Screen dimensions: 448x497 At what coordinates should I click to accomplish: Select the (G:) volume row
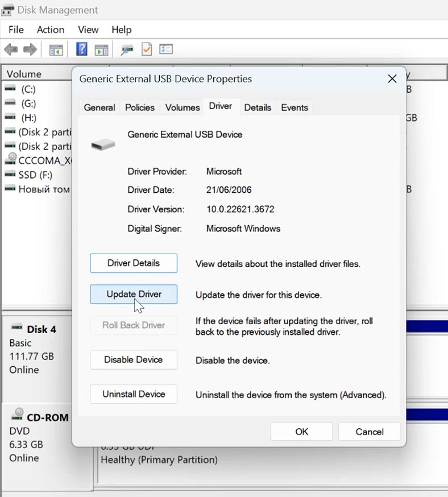pos(37,103)
